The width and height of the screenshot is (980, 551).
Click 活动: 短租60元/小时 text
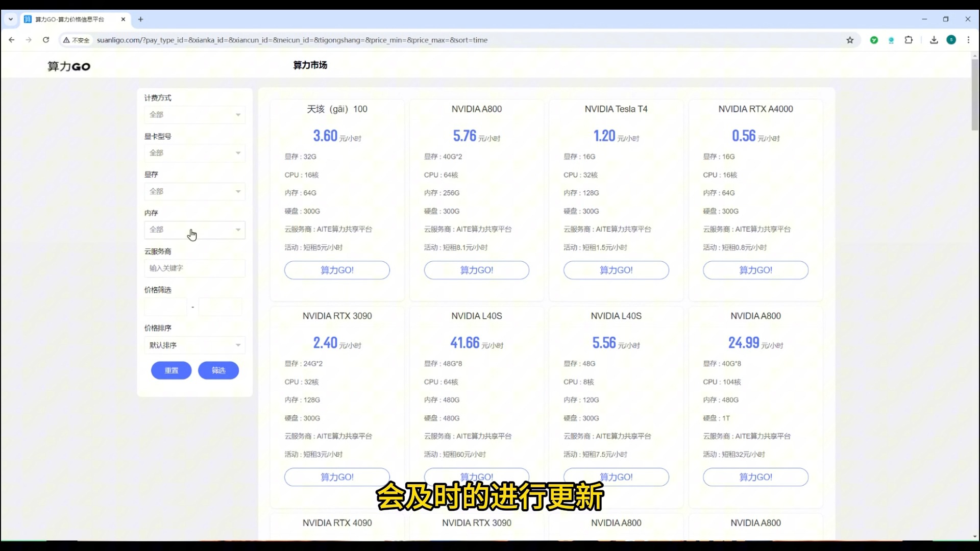pos(455,455)
